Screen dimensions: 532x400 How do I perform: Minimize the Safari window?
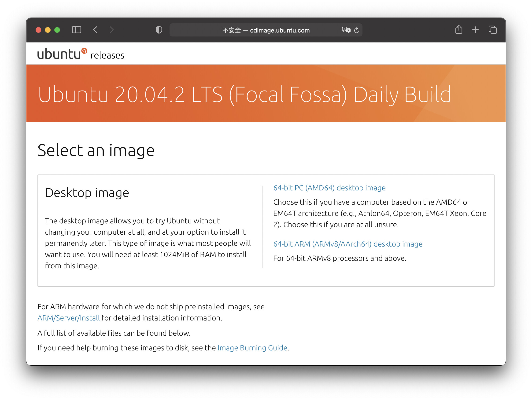pyautogui.click(x=48, y=30)
